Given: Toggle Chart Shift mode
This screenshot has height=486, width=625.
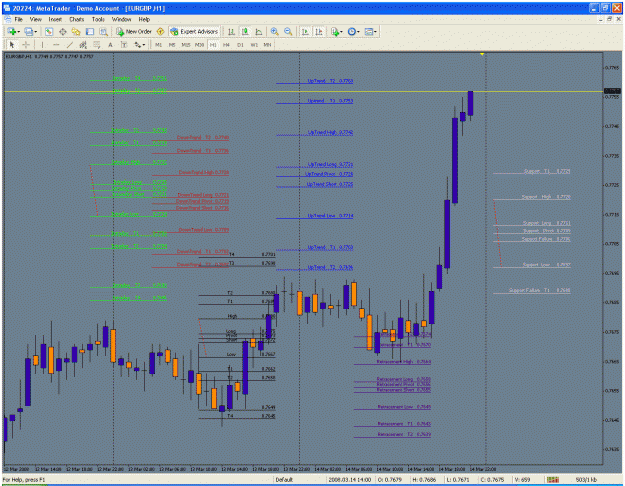Looking at the screenshot, I should coord(319,31).
